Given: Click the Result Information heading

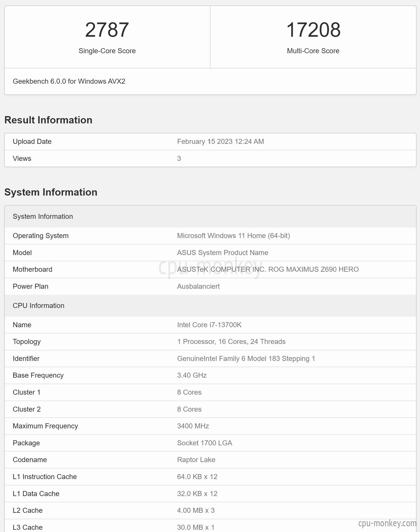Looking at the screenshot, I should [x=48, y=120].
